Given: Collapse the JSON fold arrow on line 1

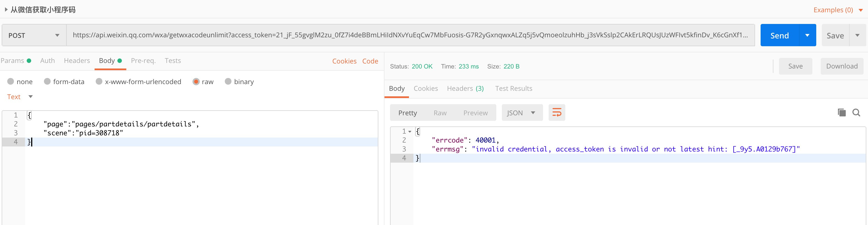Looking at the screenshot, I should pyautogui.click(x=410, y=131).
